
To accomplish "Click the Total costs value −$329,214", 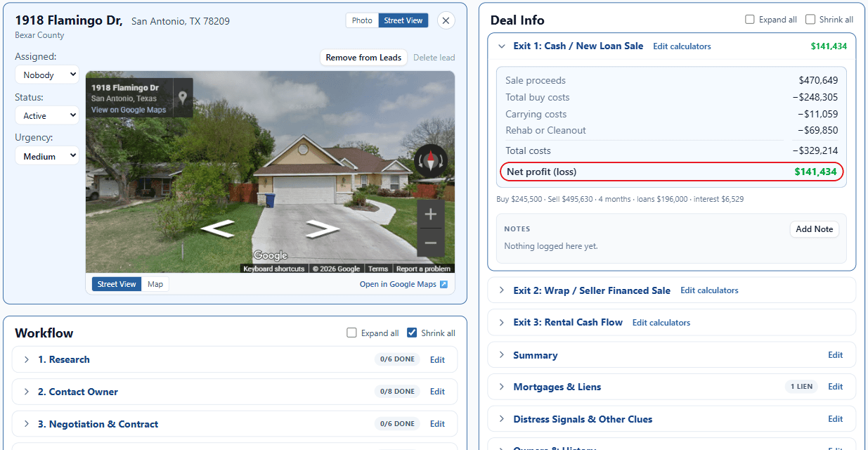I will point(815,151).
